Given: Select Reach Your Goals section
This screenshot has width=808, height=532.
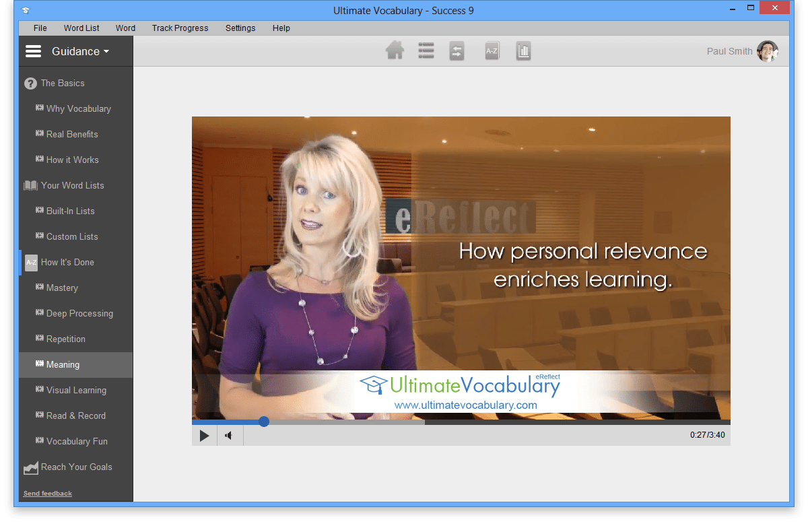Looking at the screenshot, I should coord(75,467).
